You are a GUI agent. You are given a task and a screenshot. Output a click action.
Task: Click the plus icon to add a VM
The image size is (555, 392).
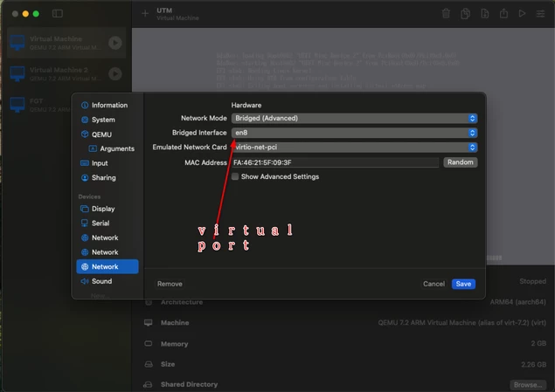point(145,13)
